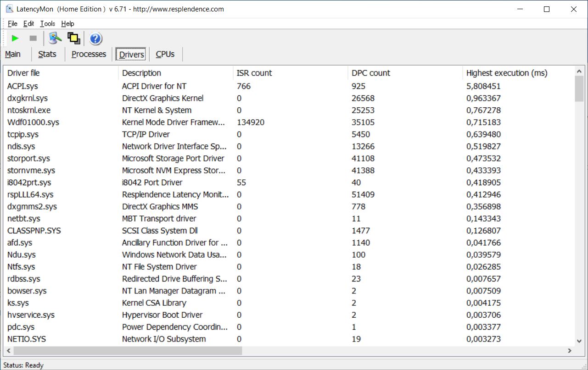Screen dimensions: 588x370
Task: Select the Processes tab
Action: pos(89,54)
